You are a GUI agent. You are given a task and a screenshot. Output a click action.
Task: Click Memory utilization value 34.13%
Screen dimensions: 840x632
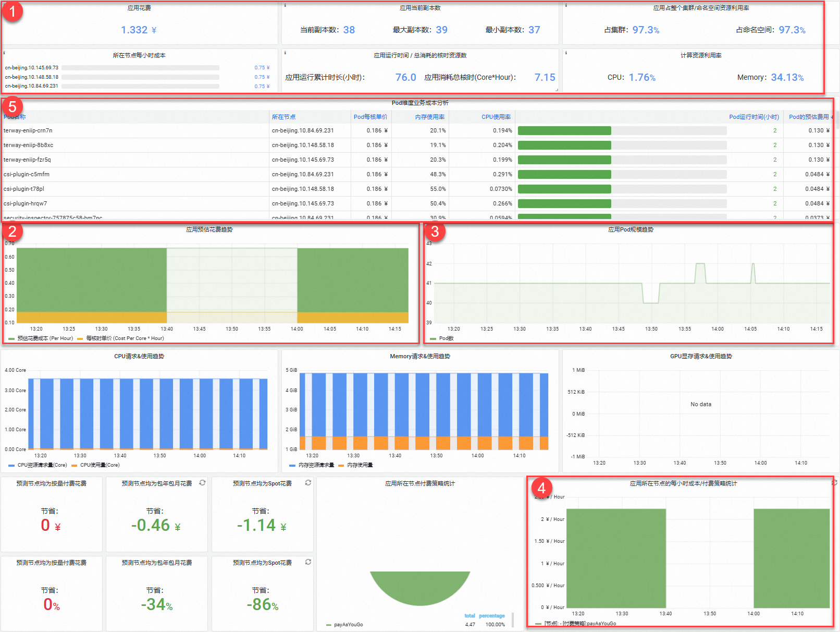click(787, 78)
